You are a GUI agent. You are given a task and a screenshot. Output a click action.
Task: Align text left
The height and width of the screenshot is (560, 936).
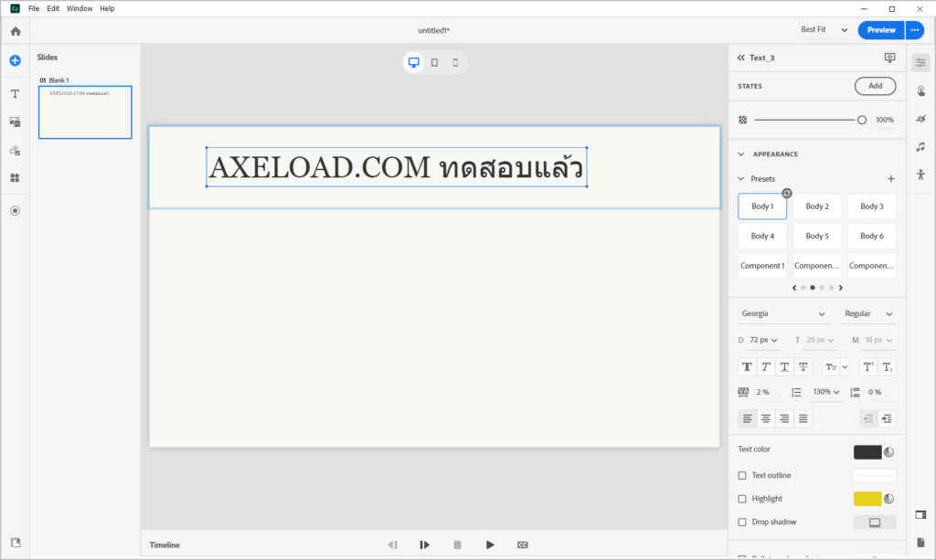coord(747,418)
